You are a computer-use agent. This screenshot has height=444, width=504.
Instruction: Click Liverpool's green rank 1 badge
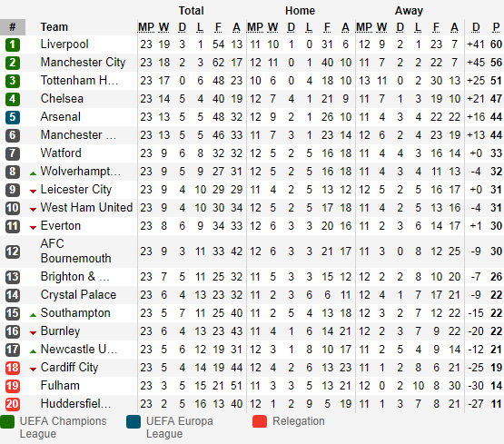13,44
